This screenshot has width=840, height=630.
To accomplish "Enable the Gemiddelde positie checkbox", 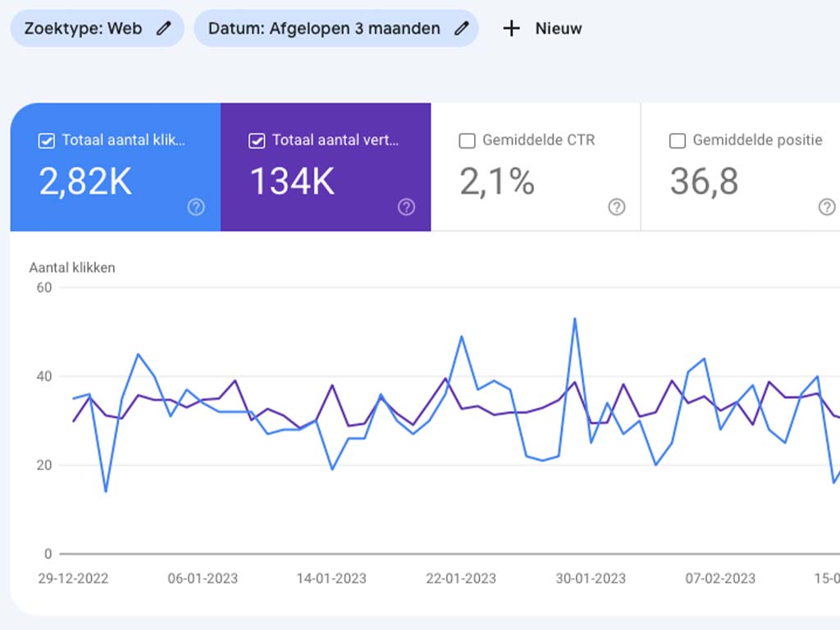I will tap(678, 141).
